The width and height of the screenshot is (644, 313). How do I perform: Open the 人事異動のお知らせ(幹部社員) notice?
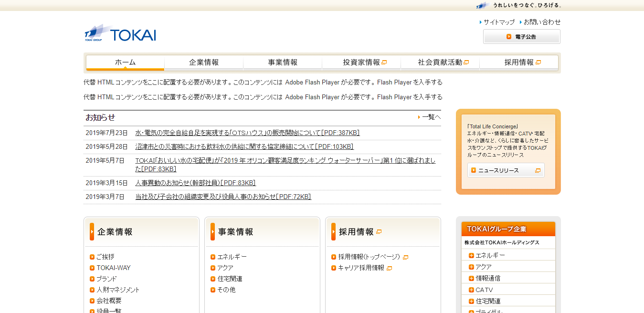[196, 183]
